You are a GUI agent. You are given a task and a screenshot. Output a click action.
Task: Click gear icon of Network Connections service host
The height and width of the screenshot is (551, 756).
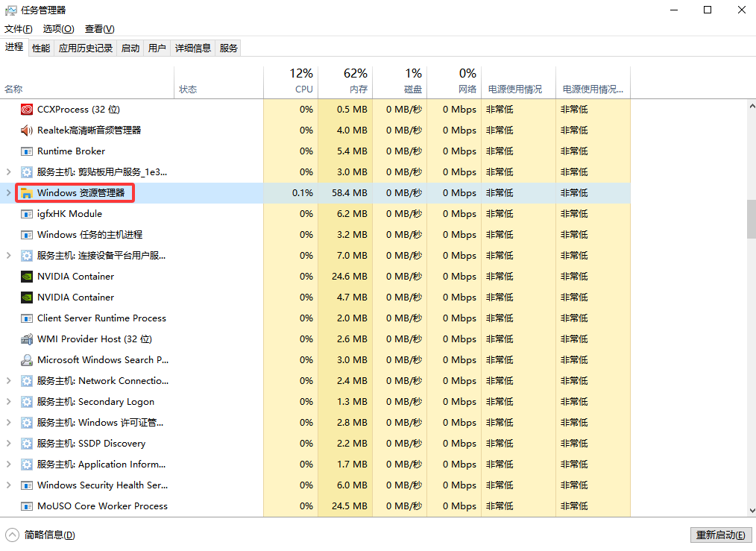point(27,381)
